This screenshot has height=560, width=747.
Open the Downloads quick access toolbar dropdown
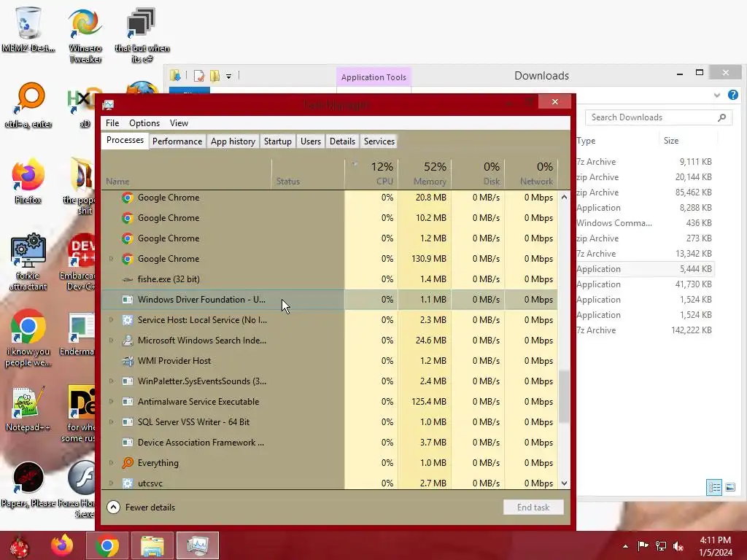(x=228, y=76)
